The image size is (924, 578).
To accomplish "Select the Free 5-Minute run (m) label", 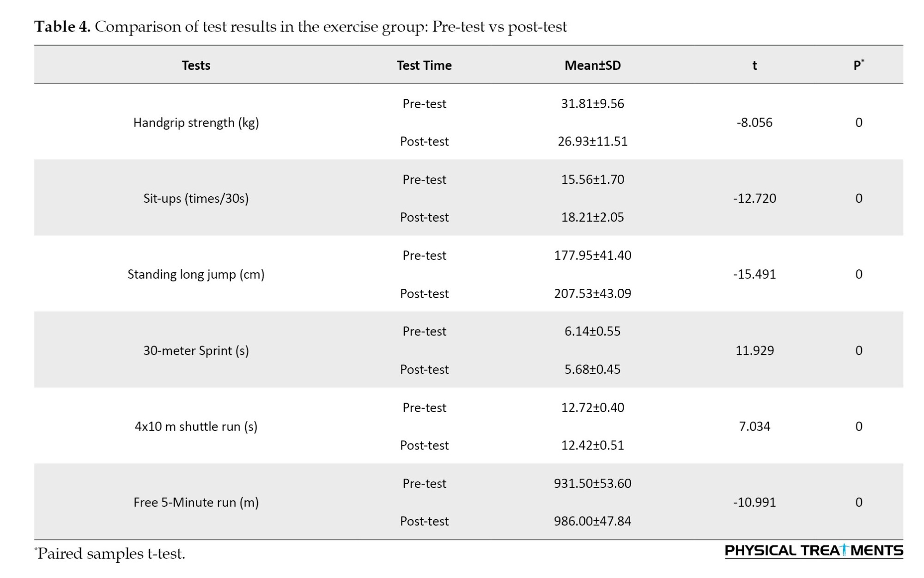I will coord(196,502).
